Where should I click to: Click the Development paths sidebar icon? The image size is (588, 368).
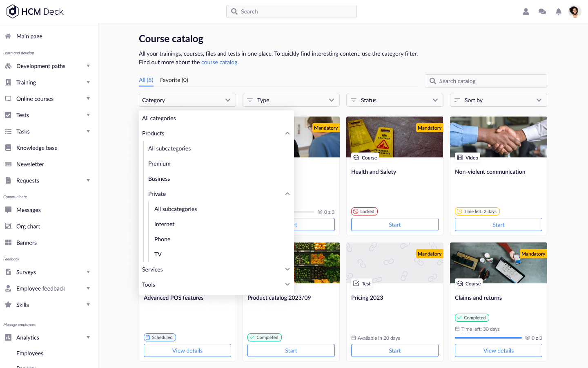(8, 66)
